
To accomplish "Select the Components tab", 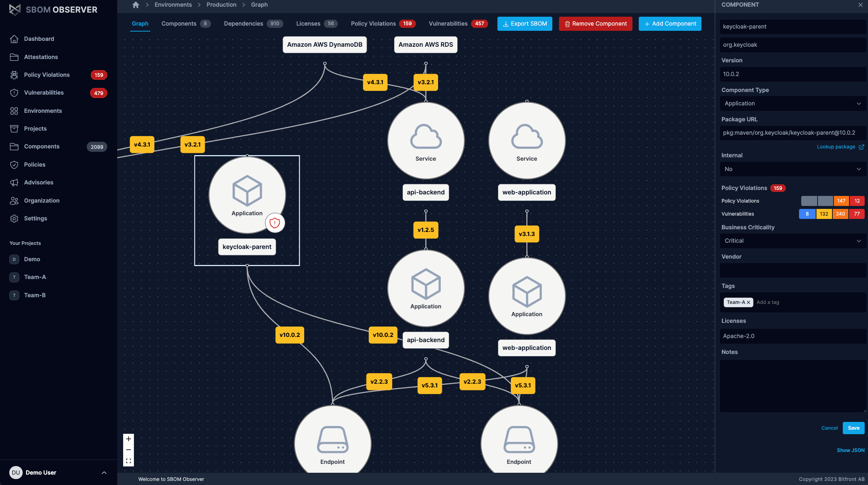I will coord(179,24).
